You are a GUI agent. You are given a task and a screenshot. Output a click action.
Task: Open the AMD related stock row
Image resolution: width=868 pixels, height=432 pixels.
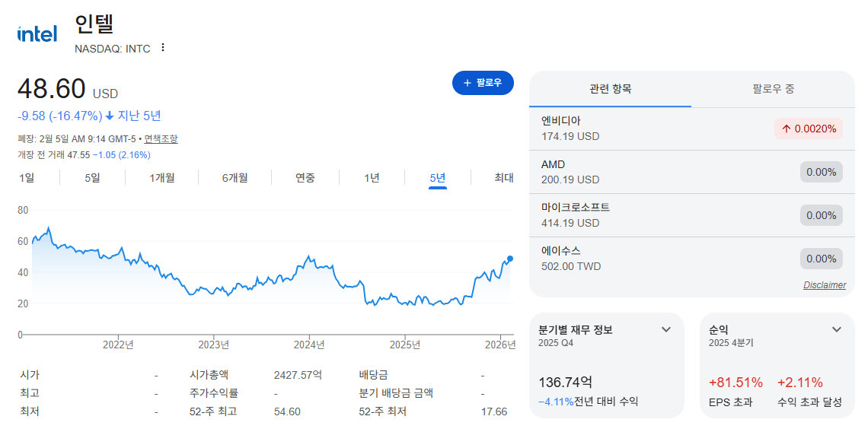(692, 172)
